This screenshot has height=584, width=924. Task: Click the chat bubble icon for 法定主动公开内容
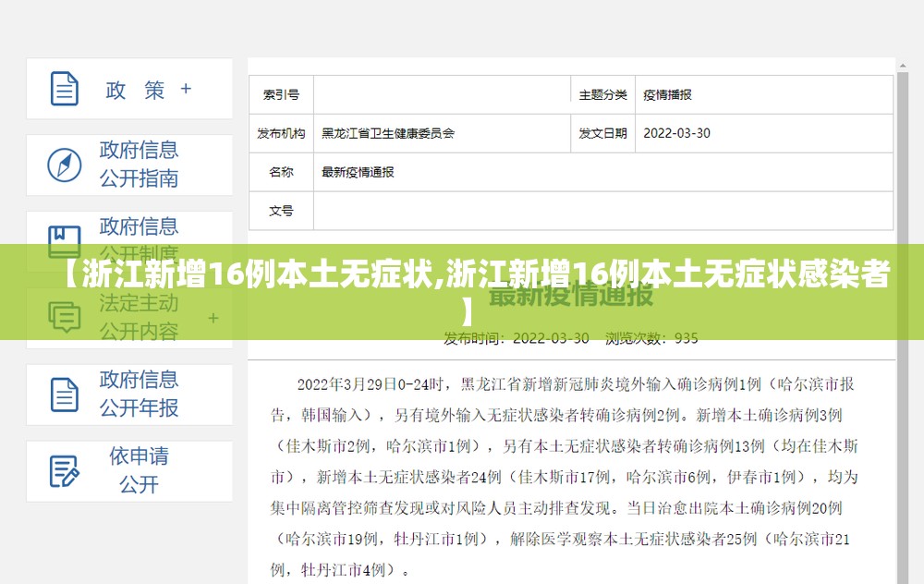pyautogui.click(x=65, y=318)
